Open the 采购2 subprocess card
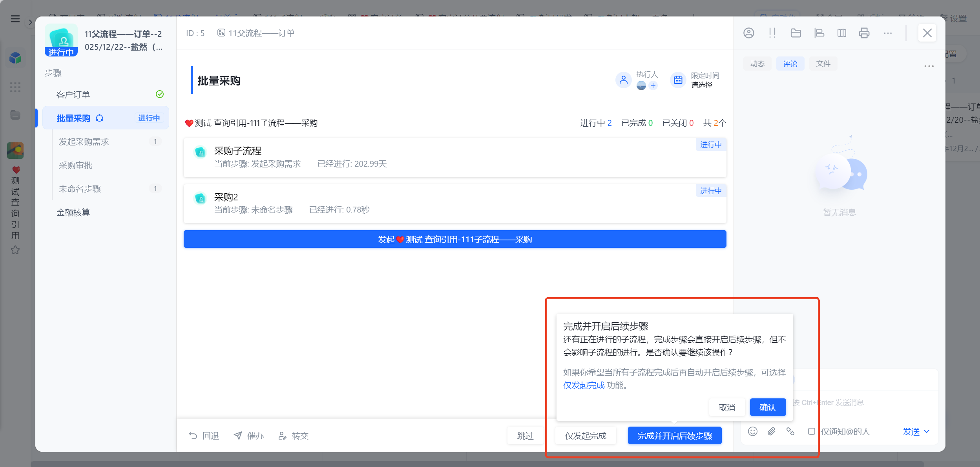Image resolution: width=980 pixels, height=467 pixels. 454,204
